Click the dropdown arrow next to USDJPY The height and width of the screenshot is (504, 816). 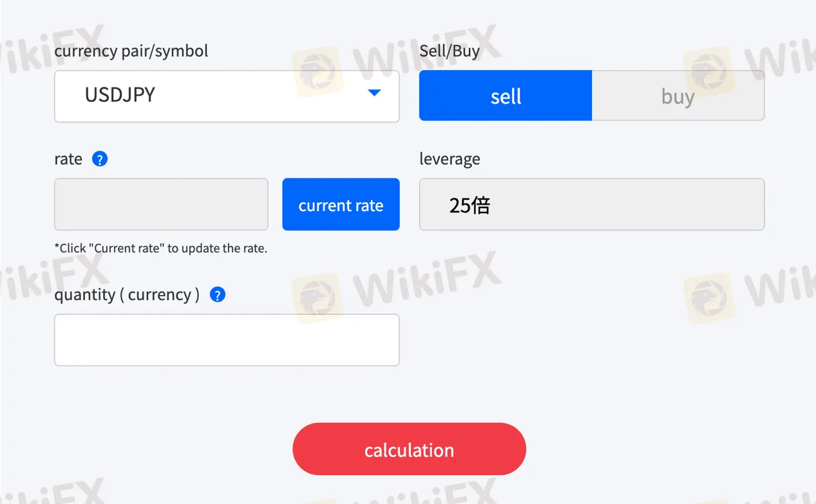coord(374,93)
